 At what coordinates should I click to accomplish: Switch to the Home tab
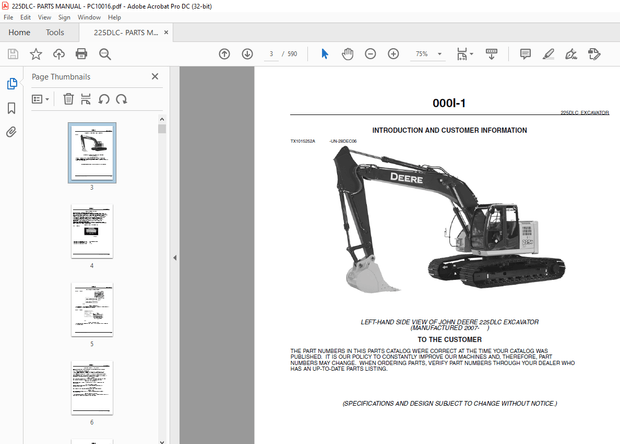click(x=19, y=32)
